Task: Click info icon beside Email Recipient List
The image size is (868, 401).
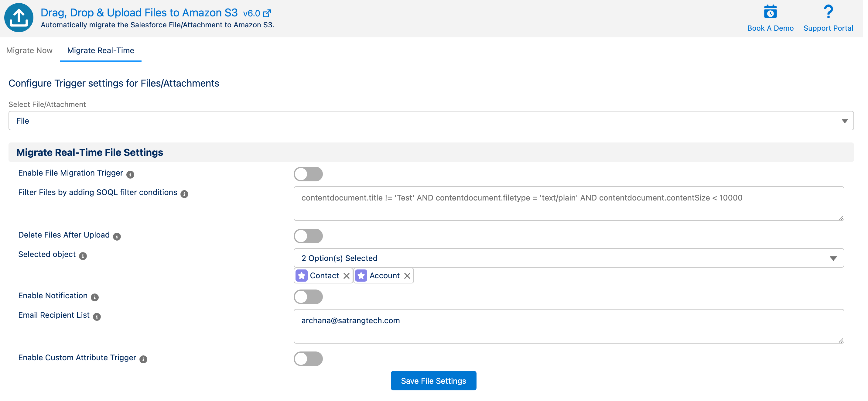Action: click(97, 317)
